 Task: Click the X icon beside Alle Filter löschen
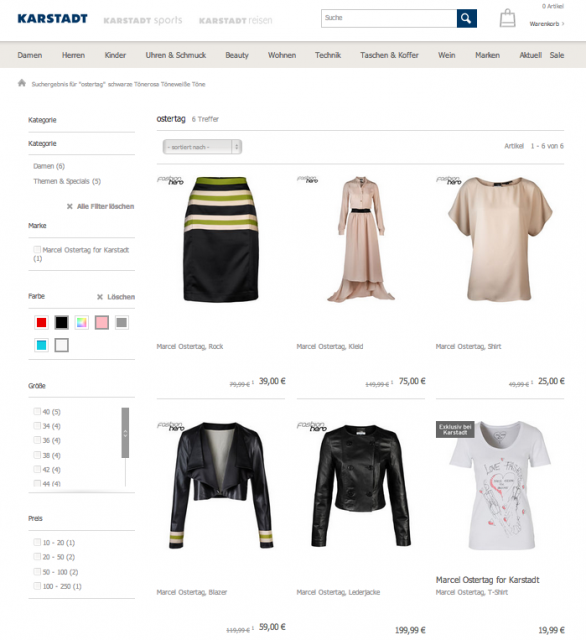(70, 207)
